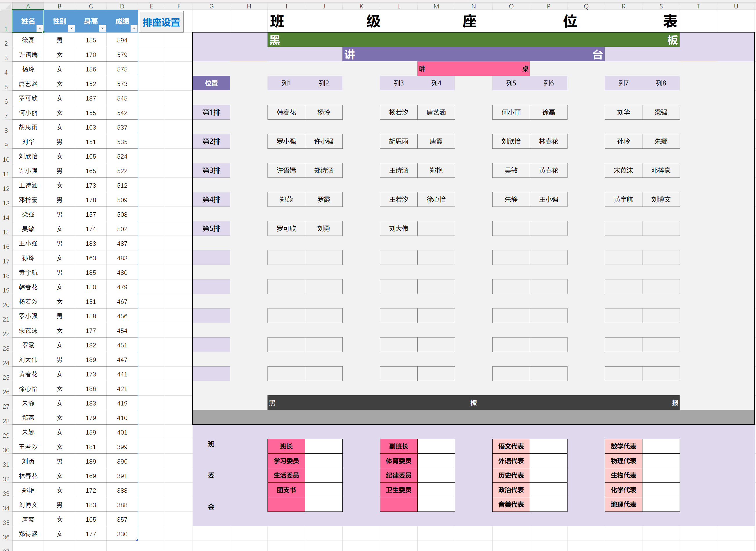Image resolution: width=756 pixels, height=551 pixels.
Task: Select the 位置 header cell
Action: (x=211, y=83)
